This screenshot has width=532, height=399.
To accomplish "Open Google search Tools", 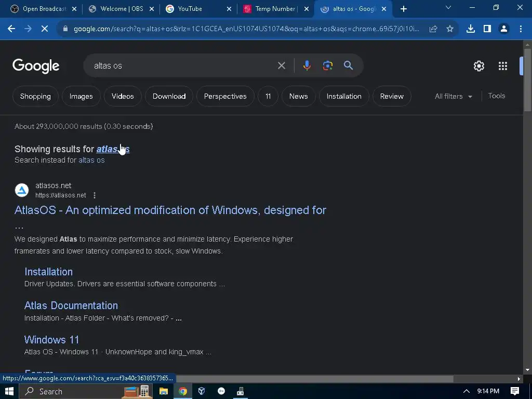I will pyautogui.click(x=496, y=96).
